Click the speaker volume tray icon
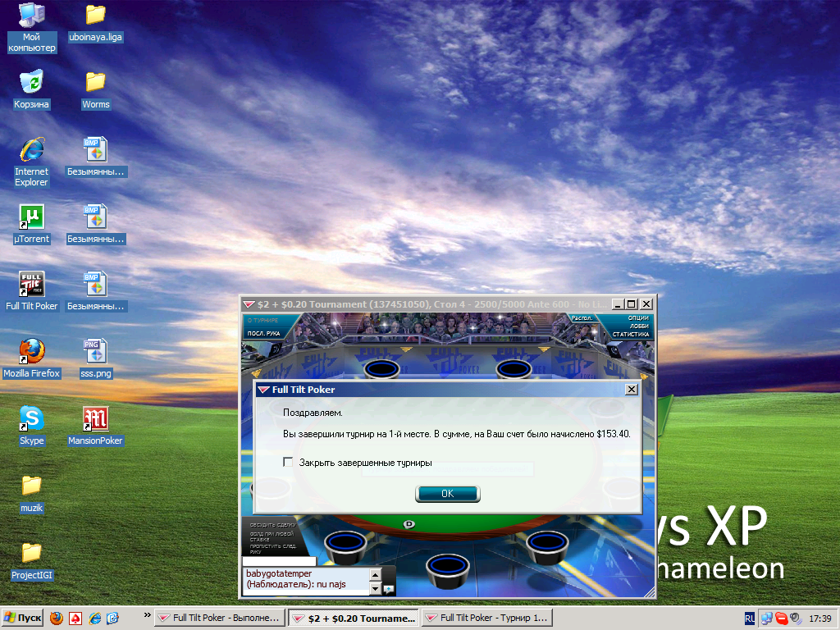 click(796, 619)
